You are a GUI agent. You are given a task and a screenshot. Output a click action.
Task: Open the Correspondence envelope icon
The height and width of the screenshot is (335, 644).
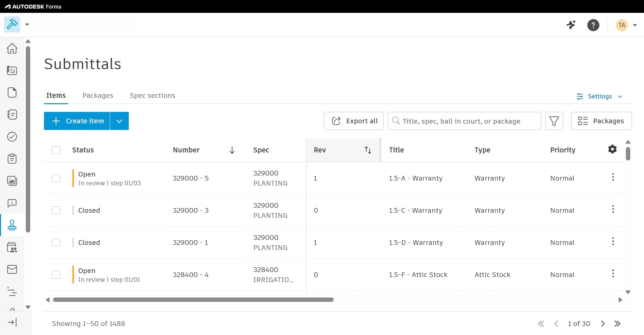(x=12, y=269)
